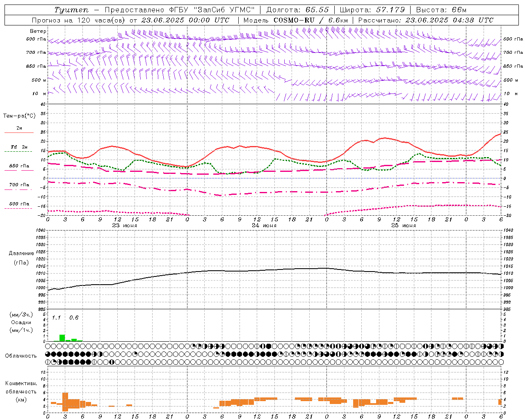
Task: Click the '25 июня' date label
Action: (x=403, y=226)
